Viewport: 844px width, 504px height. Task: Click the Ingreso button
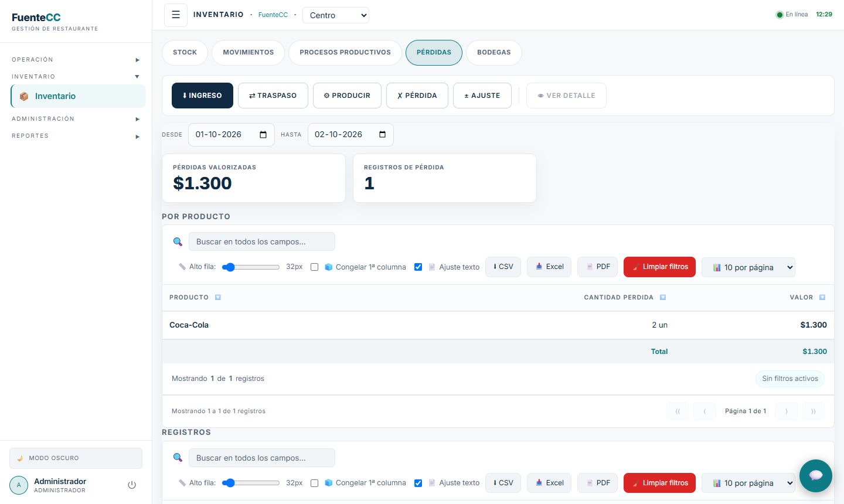coord(202,96)
